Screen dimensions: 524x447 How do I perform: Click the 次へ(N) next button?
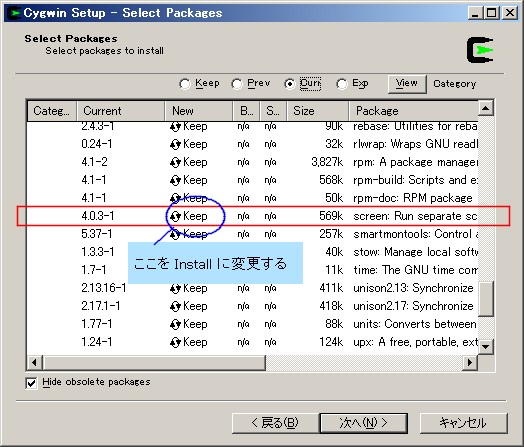point(364,423)
